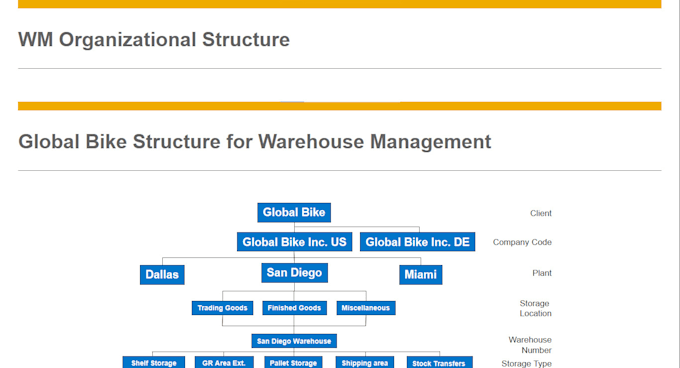Click the 'Warehouse Number' level label

click(530, 345)
